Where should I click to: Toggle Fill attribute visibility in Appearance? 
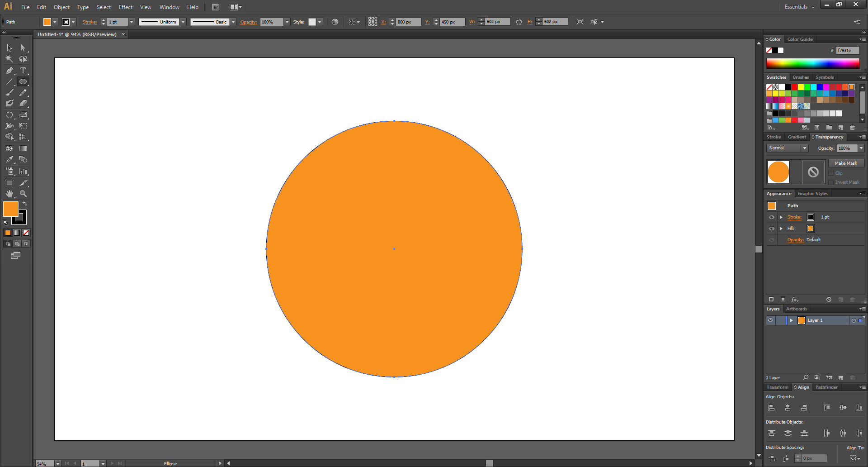(772, 229)
